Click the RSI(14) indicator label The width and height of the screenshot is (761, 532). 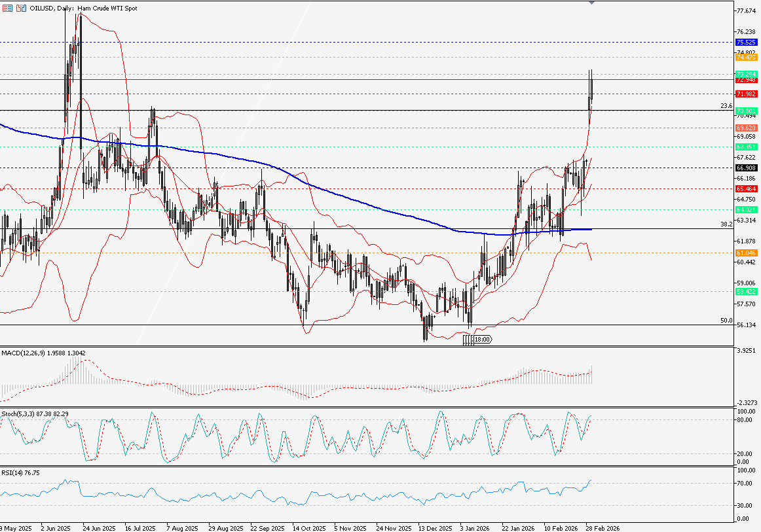(12, 472)
